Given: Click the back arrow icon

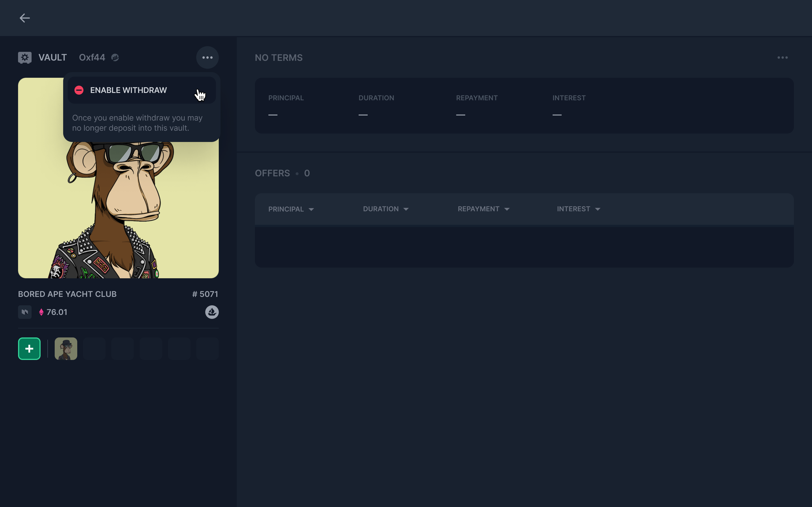Looking at the screenshot, I should pyautogui.click(x=25, y=18).
